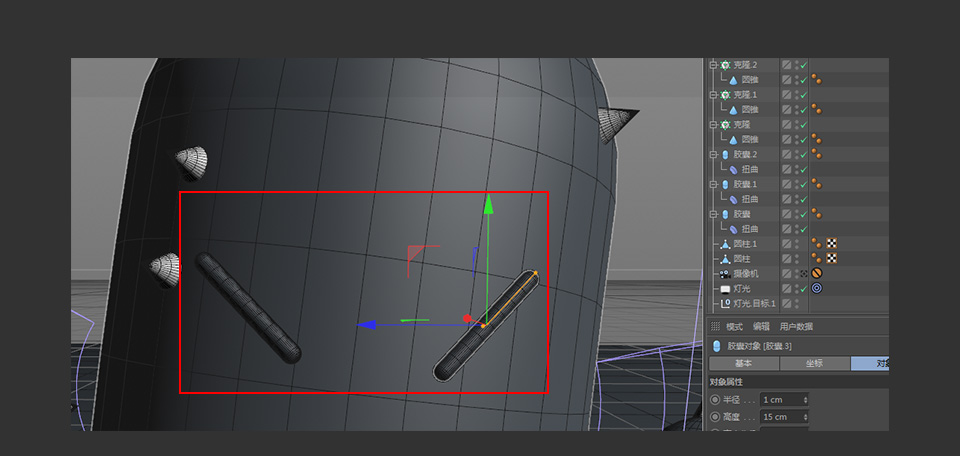Switch to the 基本 tab

(x=743, y=364)
